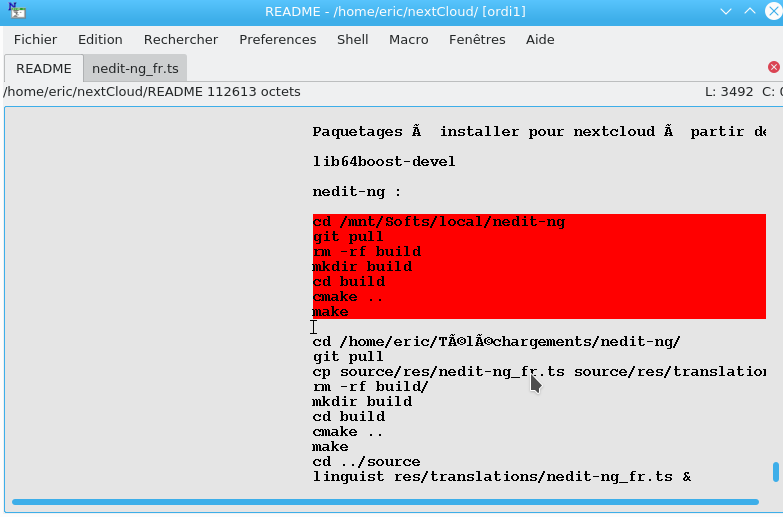This screenshot has height=517, width=783.
Task: Click the title bar down-chevron minimize icon
Action: tap(726, 11)
